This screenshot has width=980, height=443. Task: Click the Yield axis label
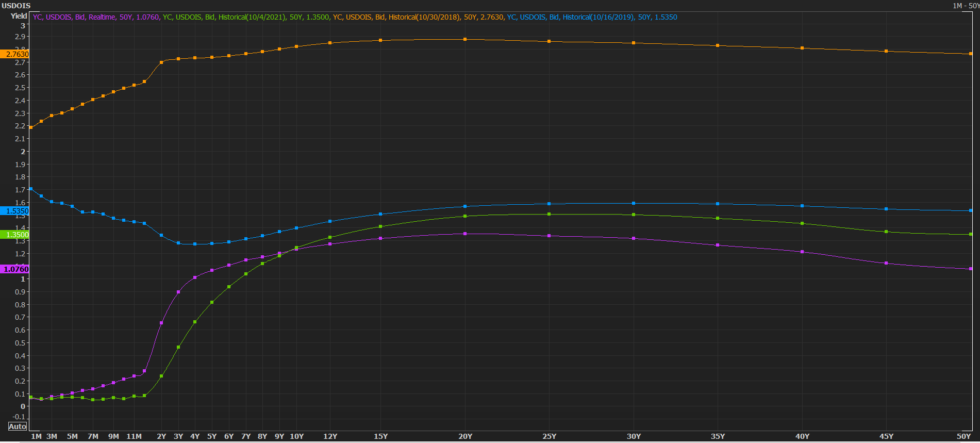click(x=19, y=16)
